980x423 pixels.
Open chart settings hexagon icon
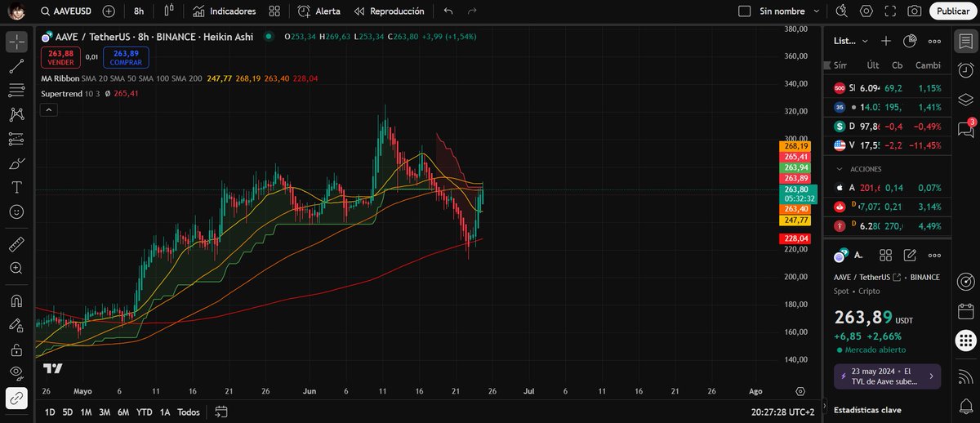(866, 11)
